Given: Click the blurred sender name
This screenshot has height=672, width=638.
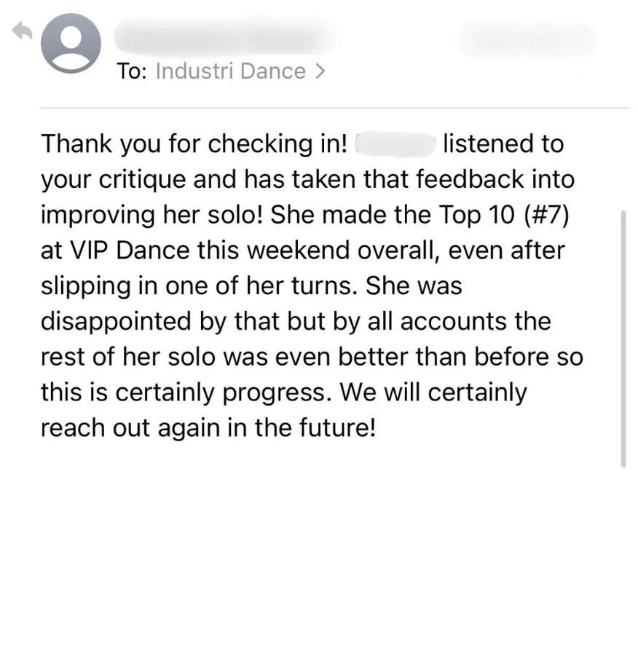Looking at the screenshot, I should (x=222, y=35).
